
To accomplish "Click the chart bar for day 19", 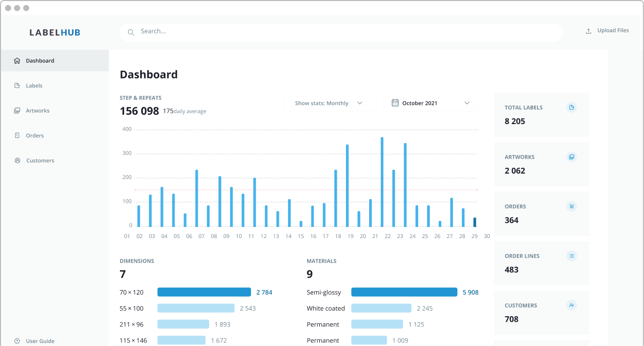I will tap(347, 186).
